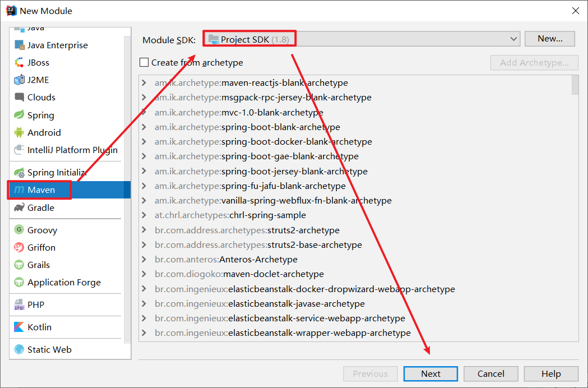Image resolution: width=588 pixels, height=388 pixels.
Task: Click the Maven icon in sidebar
Action: tap(20, 190)
